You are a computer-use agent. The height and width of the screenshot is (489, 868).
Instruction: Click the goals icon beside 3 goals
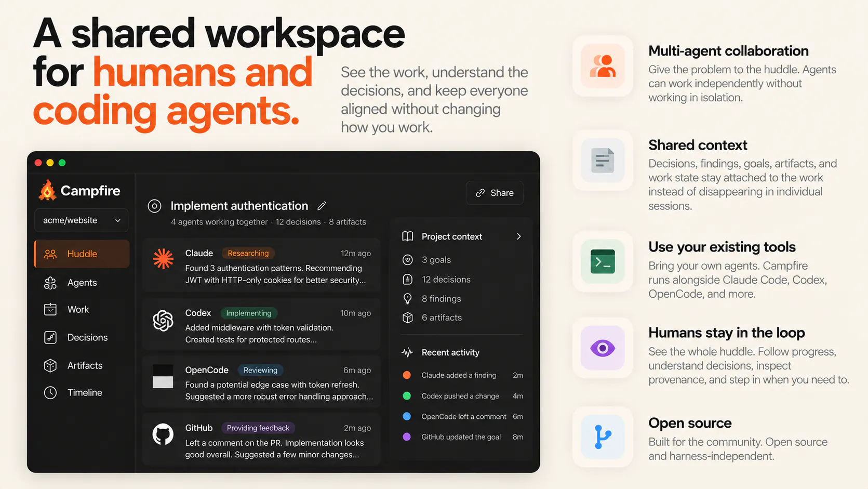(x=408, y=260)
